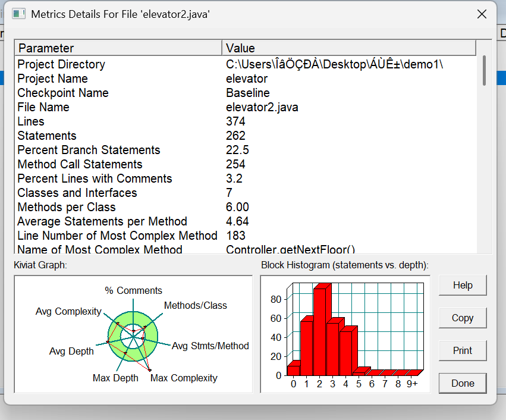
Task: Select the Classes and Interfaces row
Action: coord(245,193)
